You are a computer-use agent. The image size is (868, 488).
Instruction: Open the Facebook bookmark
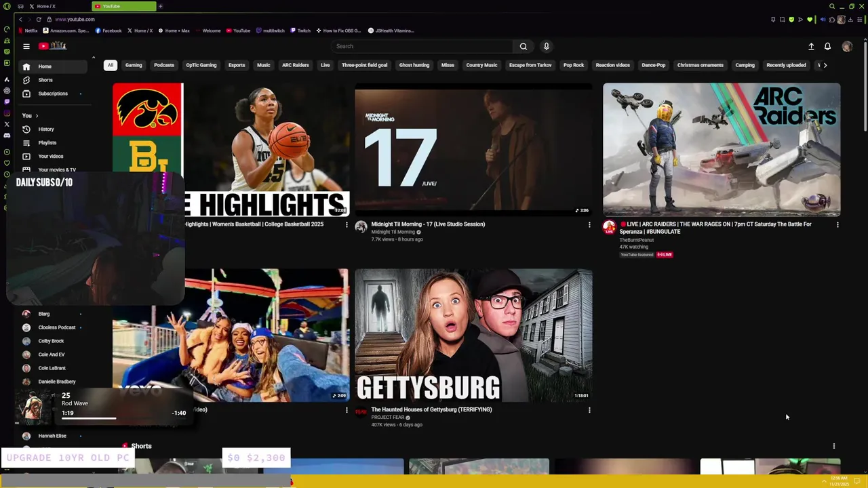(x=108, y=30)
